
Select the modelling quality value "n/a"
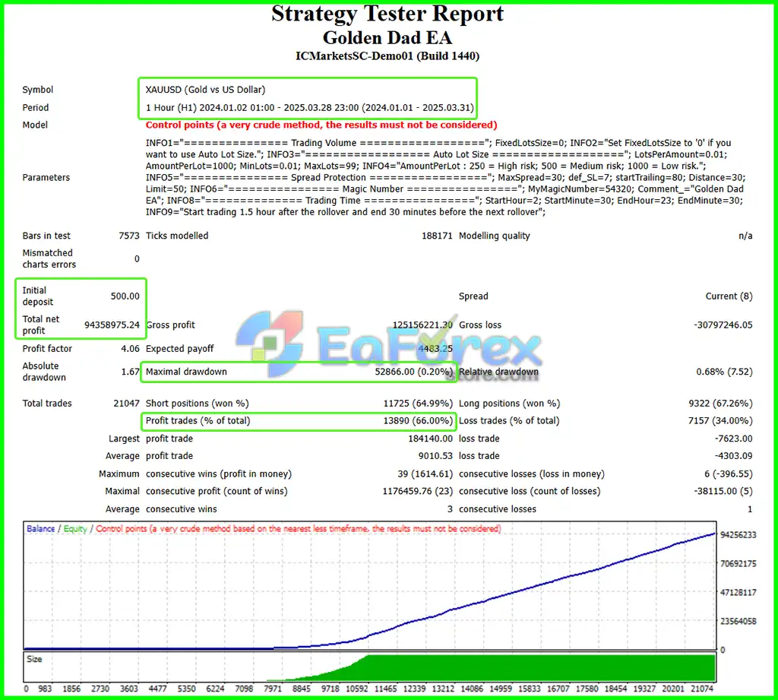pyautogui.click(x=745, y=236)
